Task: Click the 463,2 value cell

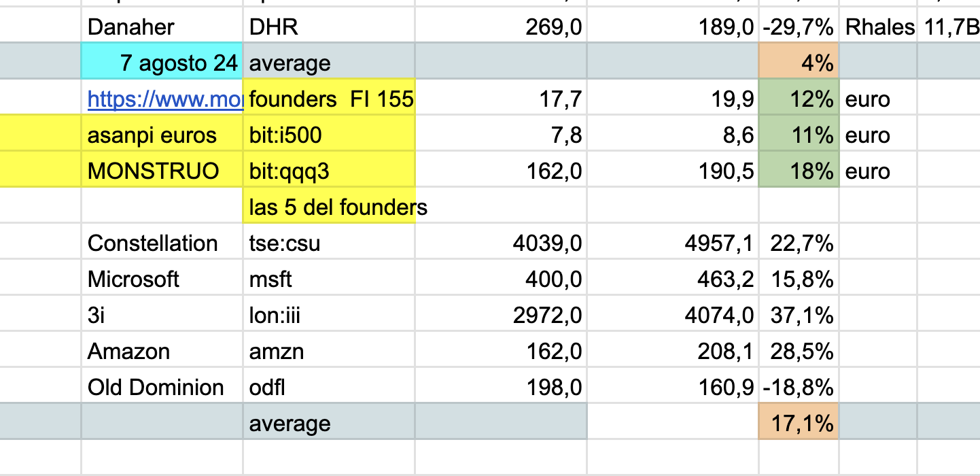Action: click(673, 279)
